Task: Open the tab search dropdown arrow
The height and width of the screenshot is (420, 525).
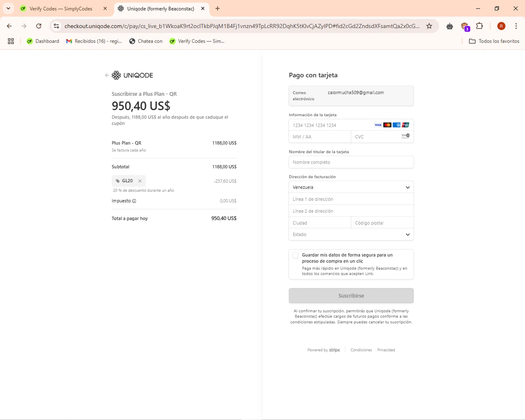Action: (8, 8)
